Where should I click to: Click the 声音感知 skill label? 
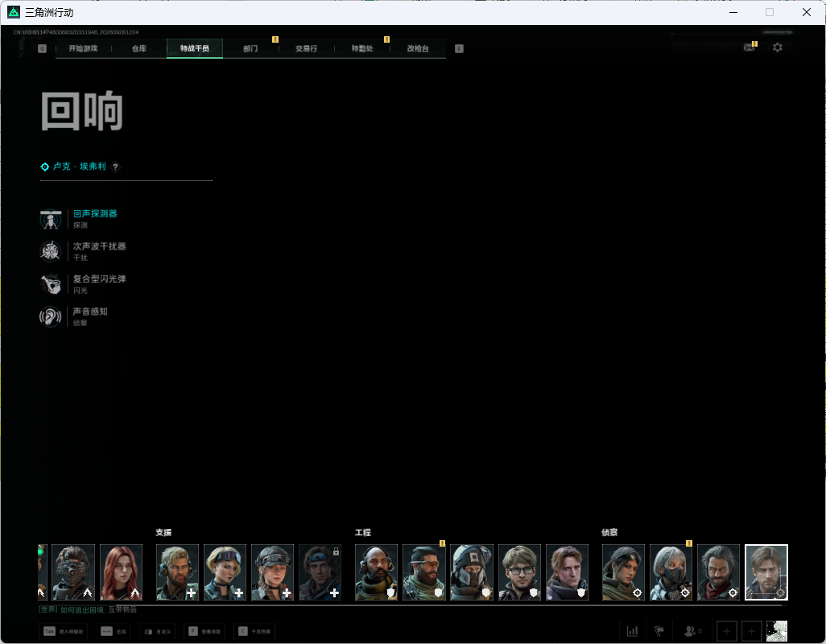point(91,312)
